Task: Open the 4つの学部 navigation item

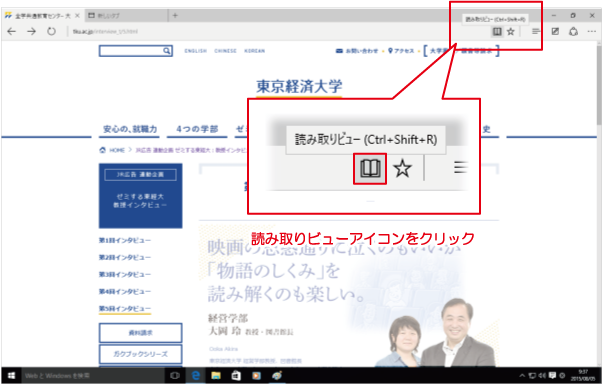Action: click(x=197, y=129)
